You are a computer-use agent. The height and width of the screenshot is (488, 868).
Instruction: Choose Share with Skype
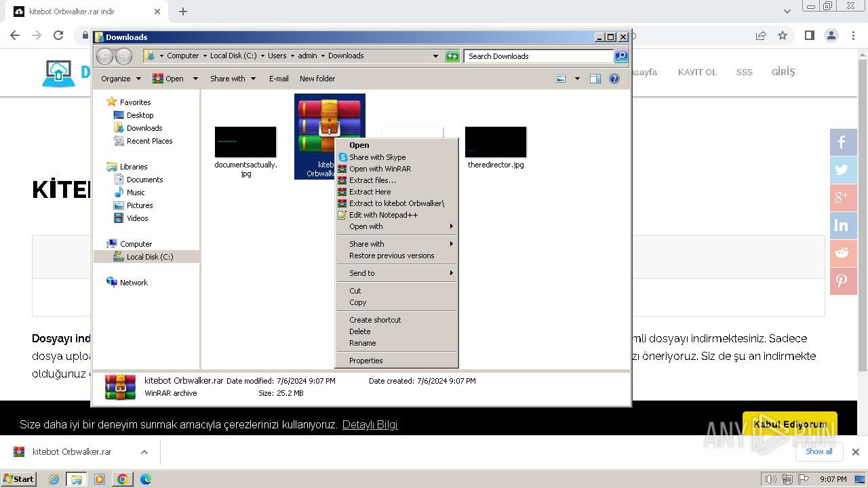[x=397, y=157]
